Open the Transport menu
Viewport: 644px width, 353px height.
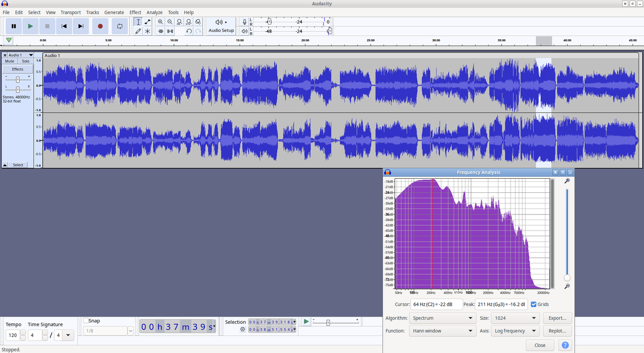70,12
